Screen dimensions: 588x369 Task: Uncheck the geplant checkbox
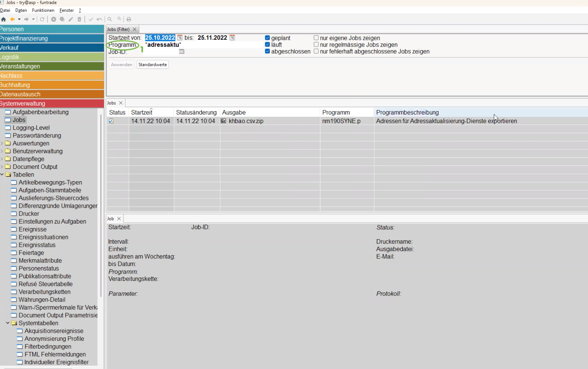[267, 38]
